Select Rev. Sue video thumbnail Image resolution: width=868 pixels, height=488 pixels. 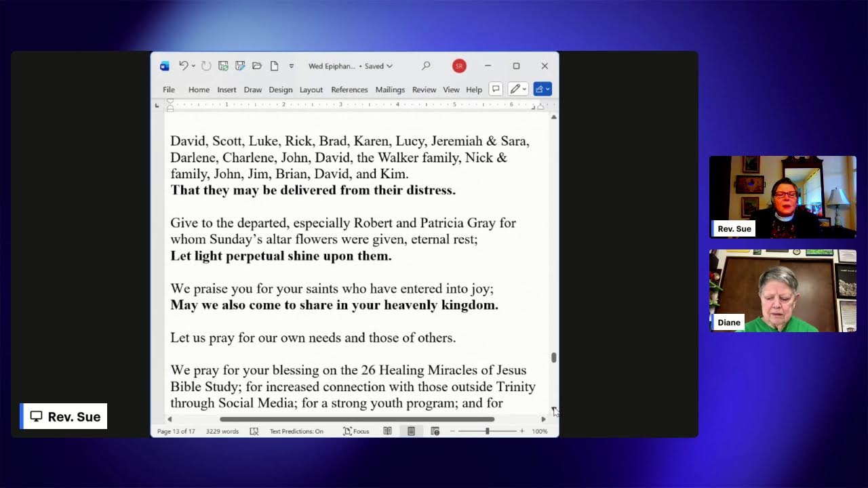click(783, 197)
